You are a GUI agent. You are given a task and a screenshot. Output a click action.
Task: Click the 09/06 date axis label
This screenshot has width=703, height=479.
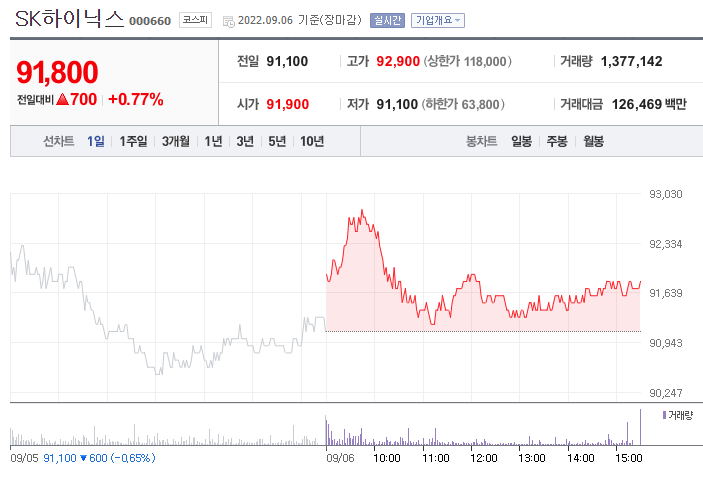pyautogui.click(x=340, y=458)
